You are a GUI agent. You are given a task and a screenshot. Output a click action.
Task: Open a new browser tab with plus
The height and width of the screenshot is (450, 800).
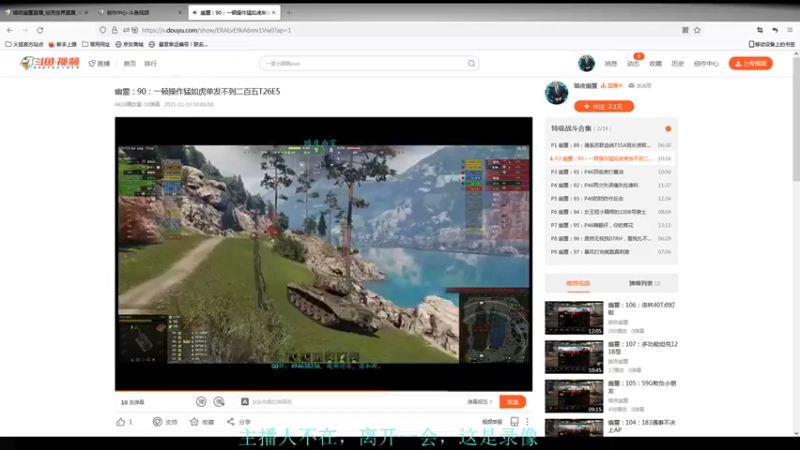(x=289, y=12)
